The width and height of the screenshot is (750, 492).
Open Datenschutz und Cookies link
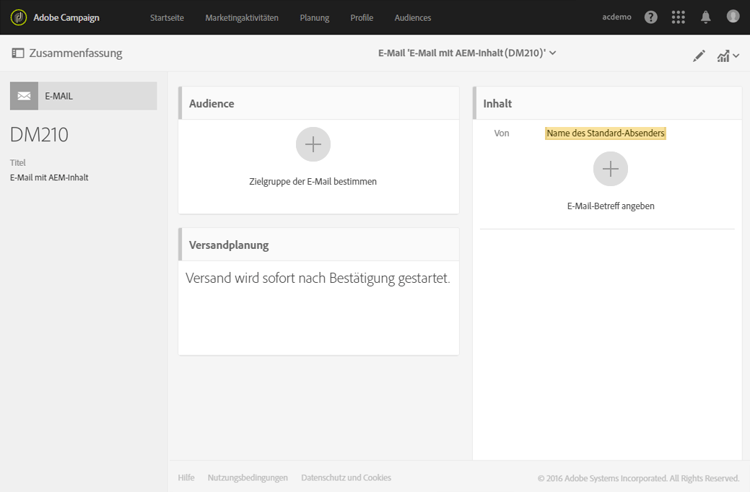[346, 478]
